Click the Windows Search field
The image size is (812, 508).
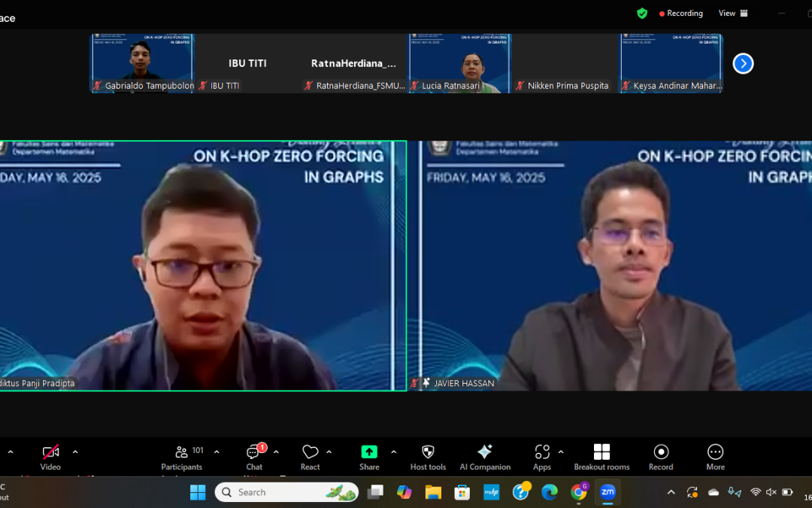tap(286, 491)
